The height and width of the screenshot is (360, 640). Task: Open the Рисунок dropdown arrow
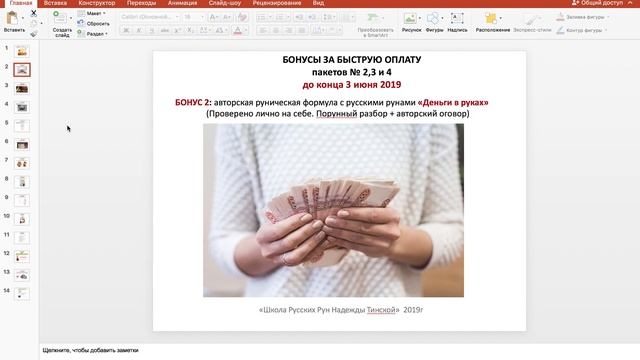420,18
